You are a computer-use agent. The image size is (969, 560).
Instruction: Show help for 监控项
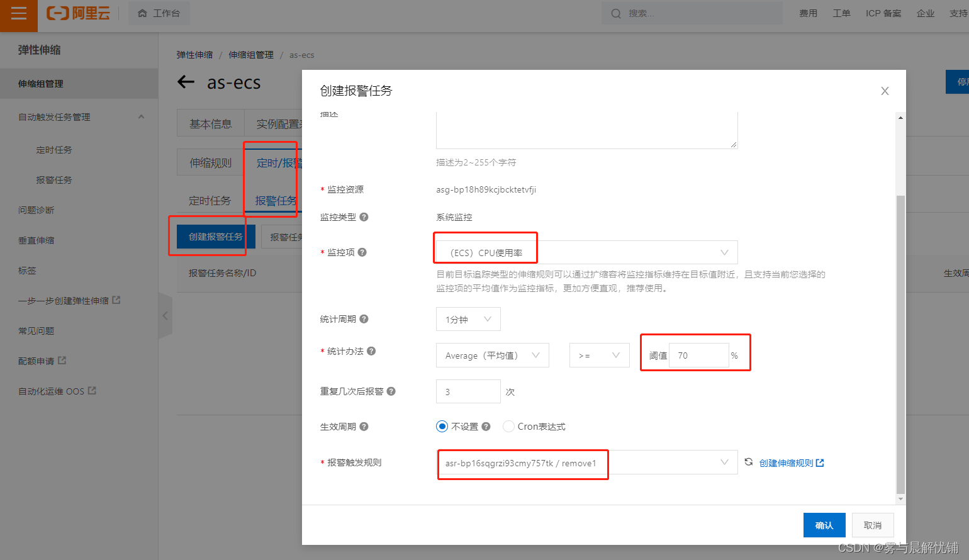(362, 252)
